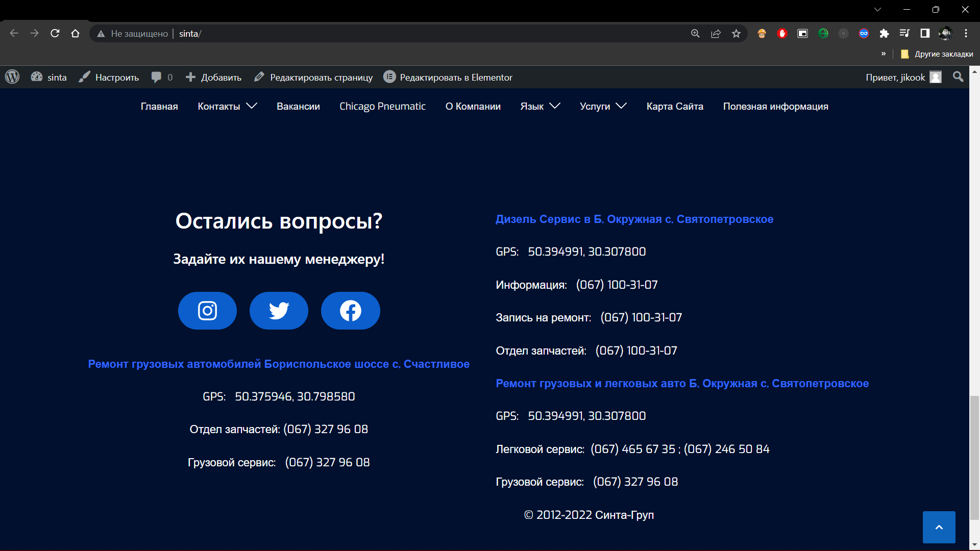
Task: Open media control playlist icon
Action: (x=904, y=34)
